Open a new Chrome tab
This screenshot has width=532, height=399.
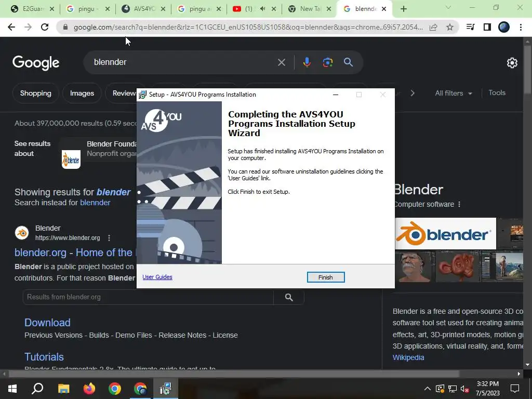coord(403,9)
